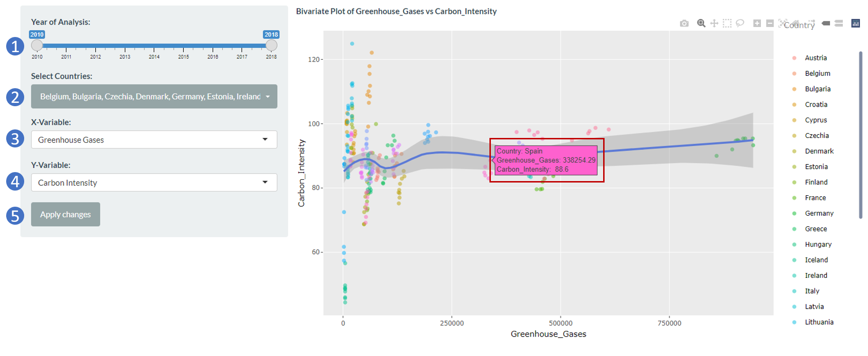Click the legend's vertical scrollbar
This screenshot has width=868, height=356.
click(860, 135)
